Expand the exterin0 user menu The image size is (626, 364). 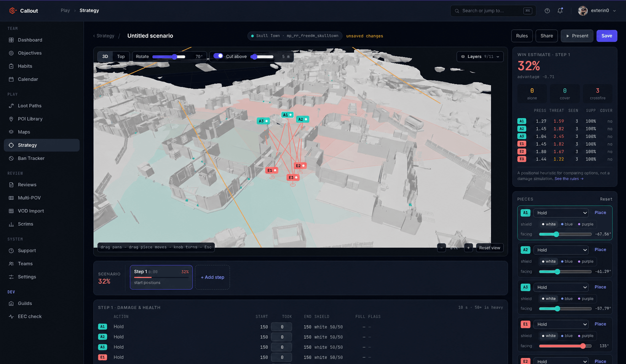[x=597, y=11]
